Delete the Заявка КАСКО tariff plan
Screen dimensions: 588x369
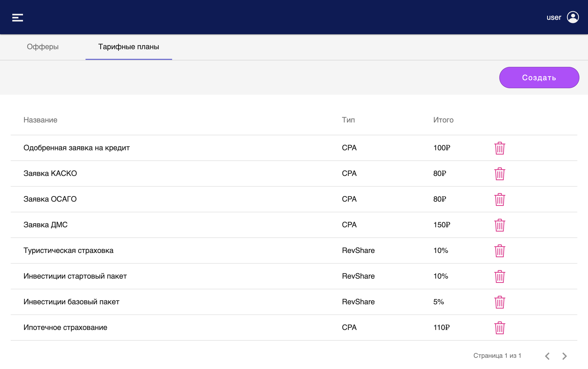[499, 174]
